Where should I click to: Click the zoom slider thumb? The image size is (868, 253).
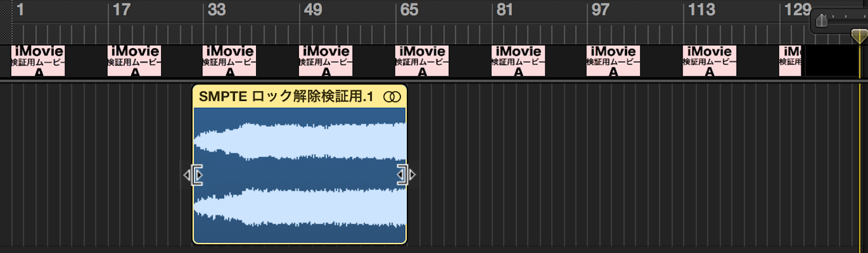click(x=821, y=21)
